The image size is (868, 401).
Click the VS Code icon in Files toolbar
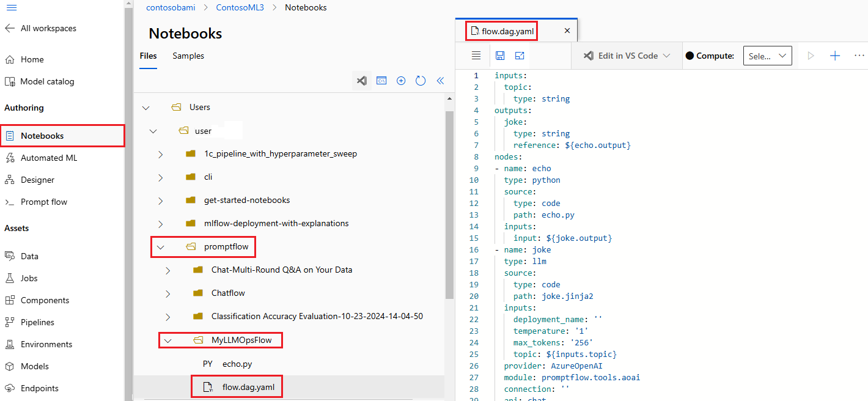pos(362,81)
